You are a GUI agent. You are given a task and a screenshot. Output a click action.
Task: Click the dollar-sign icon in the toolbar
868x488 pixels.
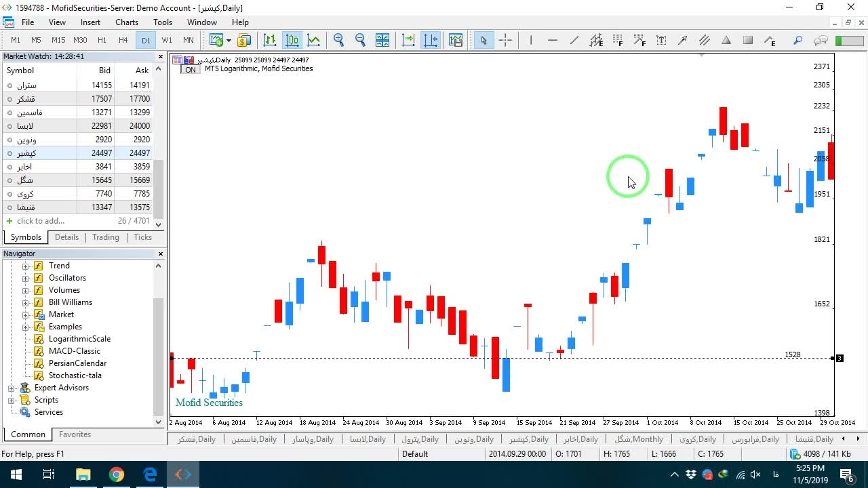(244, 40)
